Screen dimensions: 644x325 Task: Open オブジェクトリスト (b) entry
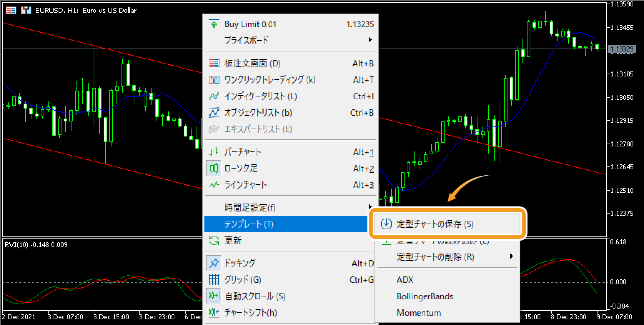pyautogui.click(x=290, y=112)
